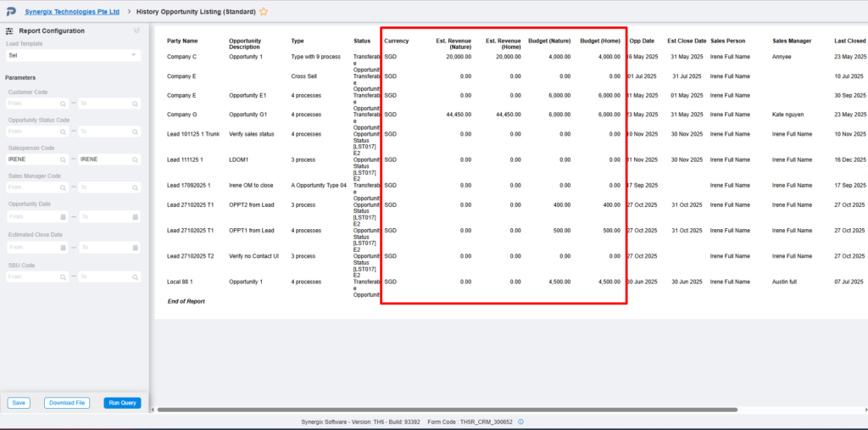
Task: Open Estimated Close Date From calendar icon
Action: (63, 247)
